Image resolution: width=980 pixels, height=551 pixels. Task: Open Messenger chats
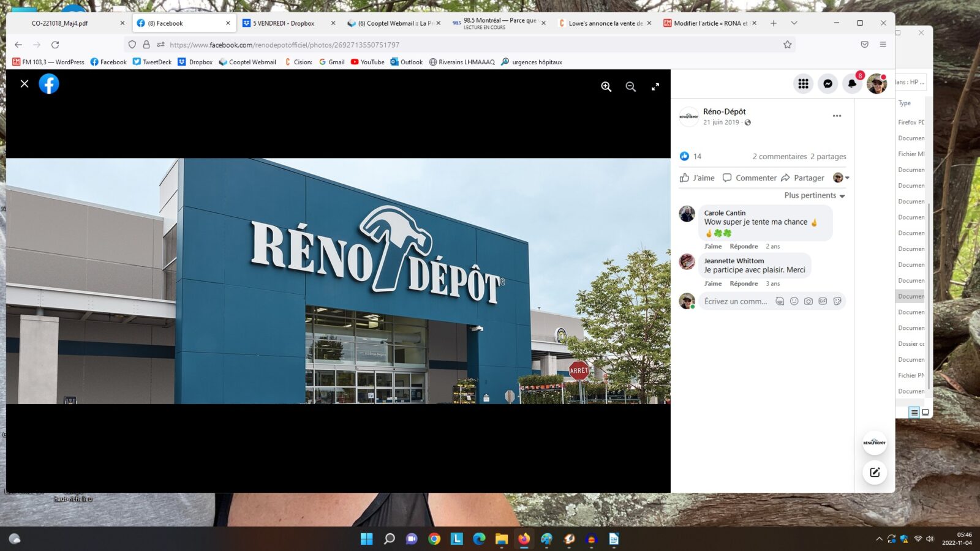(x=827, y=84)
